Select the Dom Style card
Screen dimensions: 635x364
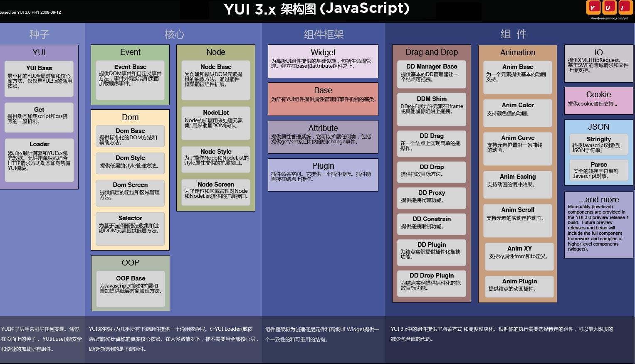(x=130, y=163)
